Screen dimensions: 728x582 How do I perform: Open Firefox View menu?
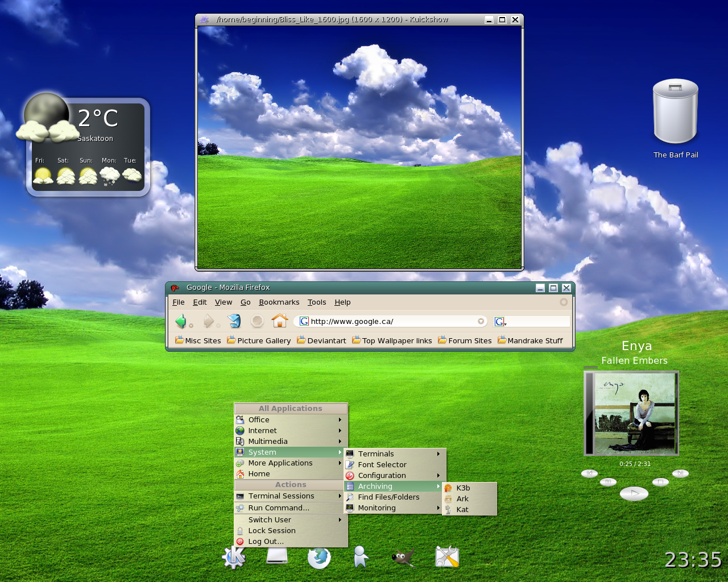[224, 302]
